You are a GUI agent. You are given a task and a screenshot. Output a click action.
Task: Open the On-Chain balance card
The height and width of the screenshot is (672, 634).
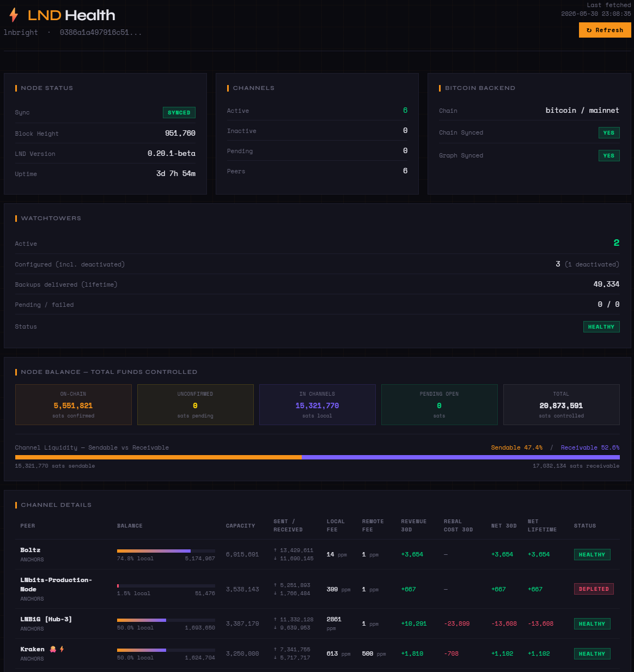coord(74,404)
